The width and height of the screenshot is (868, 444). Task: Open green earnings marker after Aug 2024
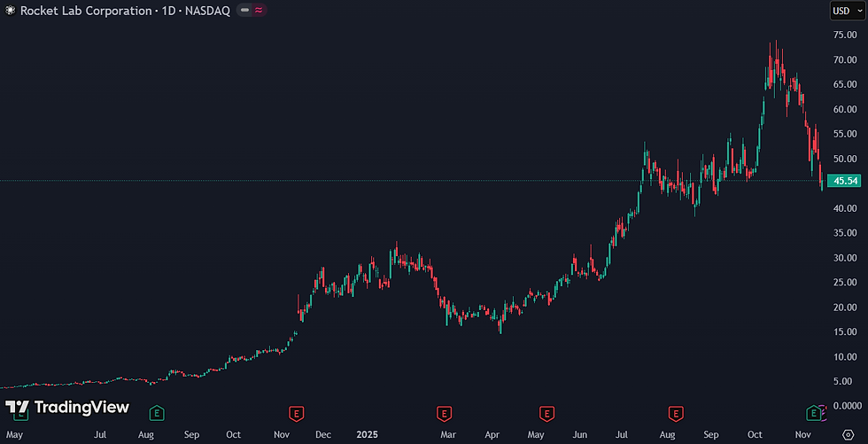(158, 412)
